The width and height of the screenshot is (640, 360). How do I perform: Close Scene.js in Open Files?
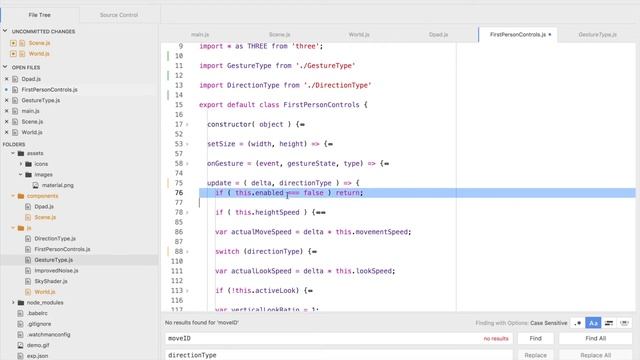[x=7, y=122]
